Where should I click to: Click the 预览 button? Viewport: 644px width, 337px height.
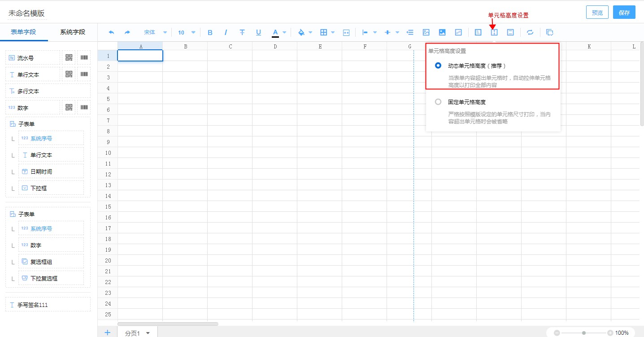[597, 13]
